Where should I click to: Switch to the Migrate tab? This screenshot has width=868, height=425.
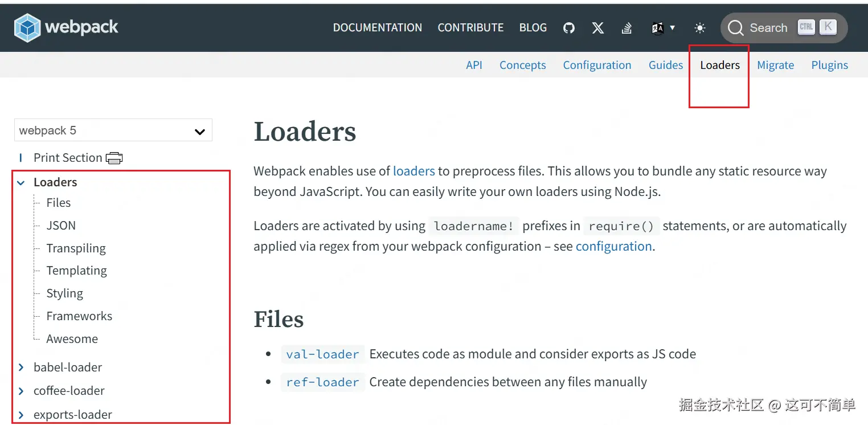(x=775, y=65)
